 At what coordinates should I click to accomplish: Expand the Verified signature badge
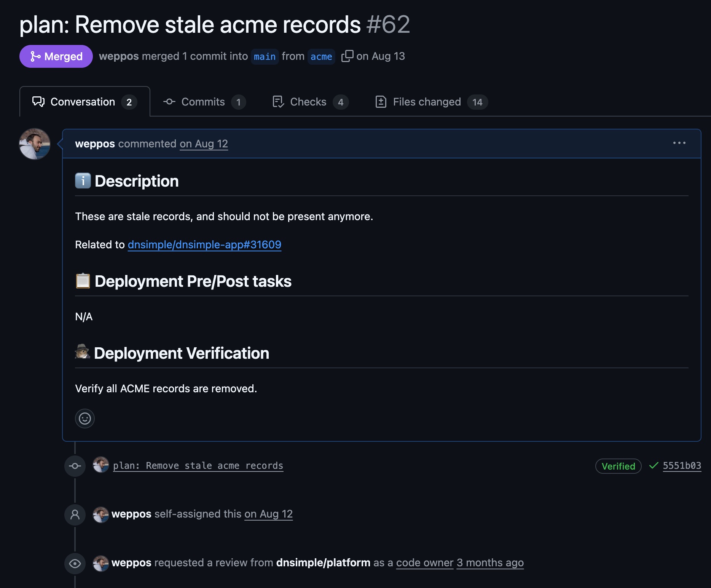(618, 466)
